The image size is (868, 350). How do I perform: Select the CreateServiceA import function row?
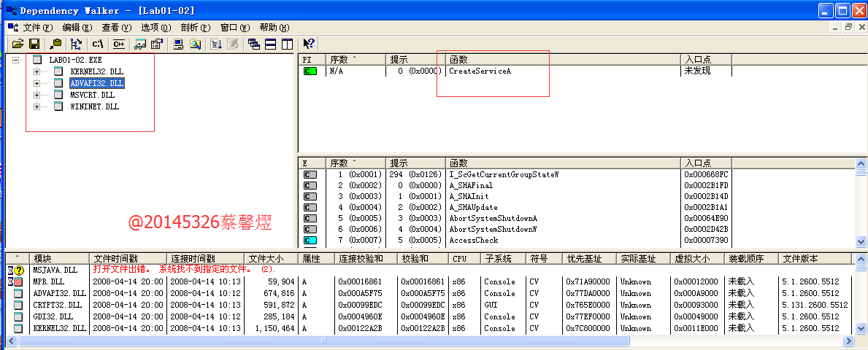click(480, 71)
